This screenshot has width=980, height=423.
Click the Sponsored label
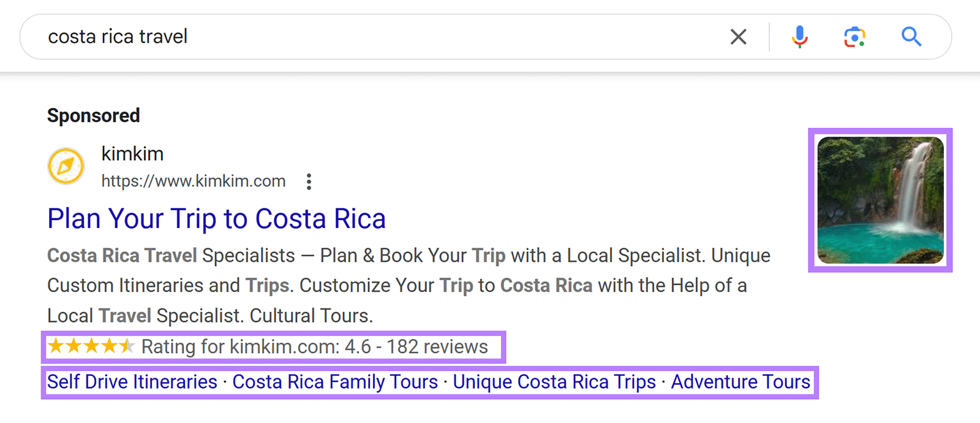coord(93,115)
